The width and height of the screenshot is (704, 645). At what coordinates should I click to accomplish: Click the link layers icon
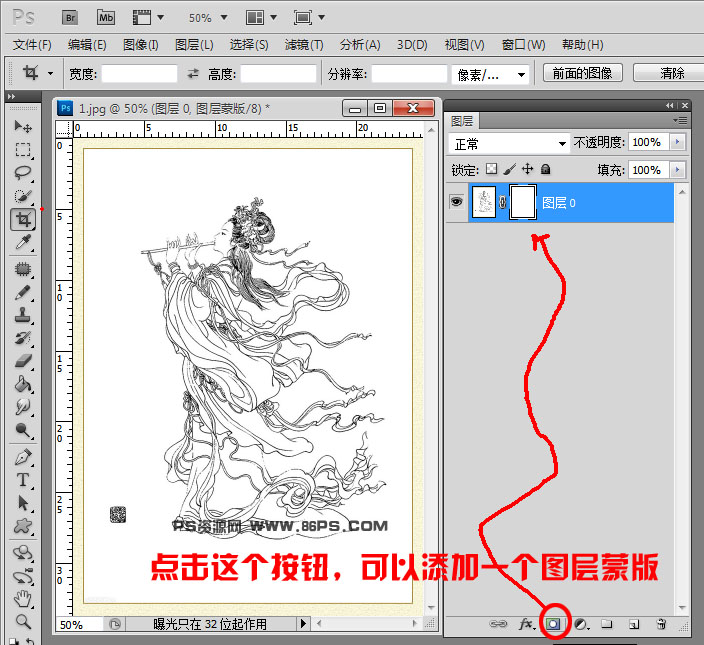tap(498, 624)
